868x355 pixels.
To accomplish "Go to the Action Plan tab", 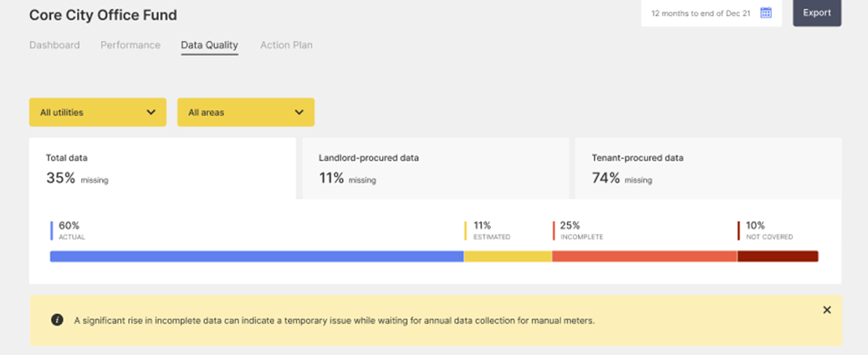I will pyautogui.click(x=286, y=45).
